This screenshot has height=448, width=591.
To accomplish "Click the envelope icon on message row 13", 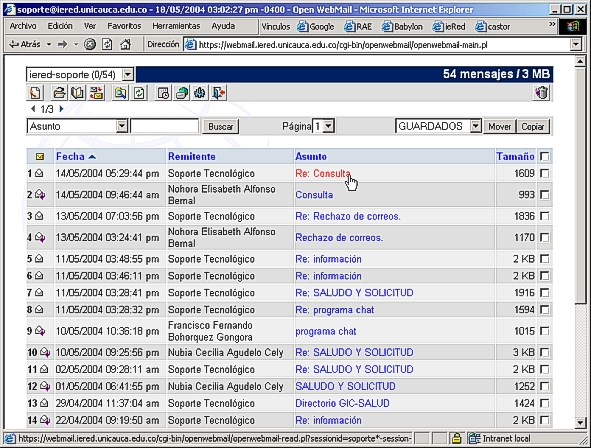I will [44, 403].
